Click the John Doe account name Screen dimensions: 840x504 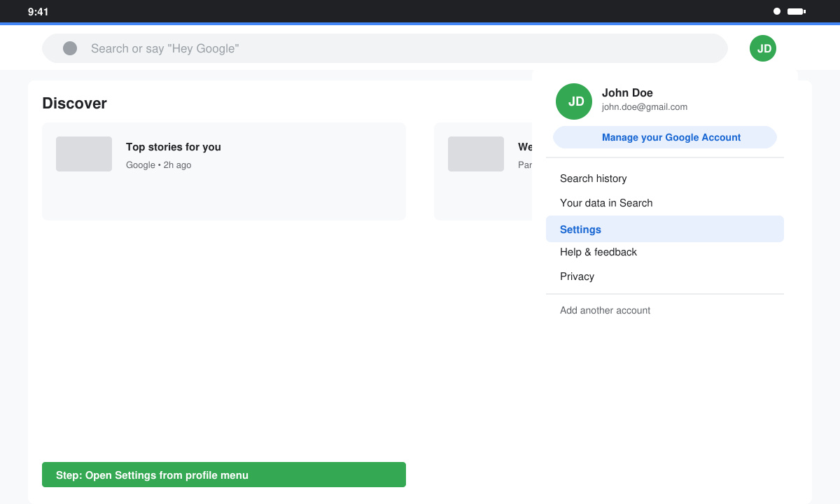tap(627, 92)
